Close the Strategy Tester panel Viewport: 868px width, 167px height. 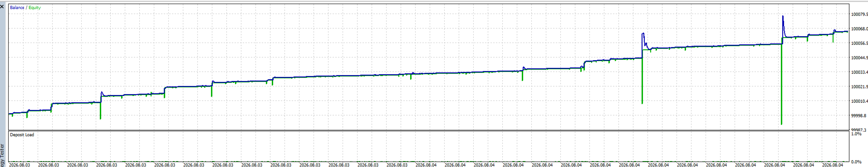coord(2,7)
